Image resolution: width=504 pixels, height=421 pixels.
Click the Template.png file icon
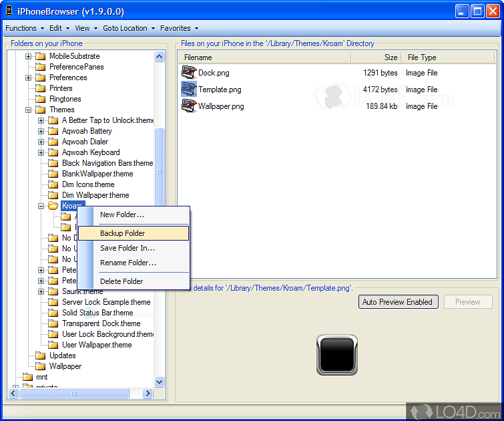click(189, 89)
